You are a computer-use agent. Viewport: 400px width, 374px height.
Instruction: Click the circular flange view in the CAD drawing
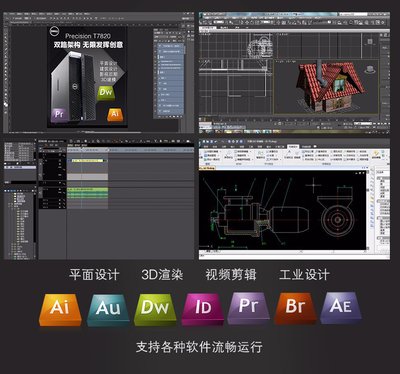[338, 220]
